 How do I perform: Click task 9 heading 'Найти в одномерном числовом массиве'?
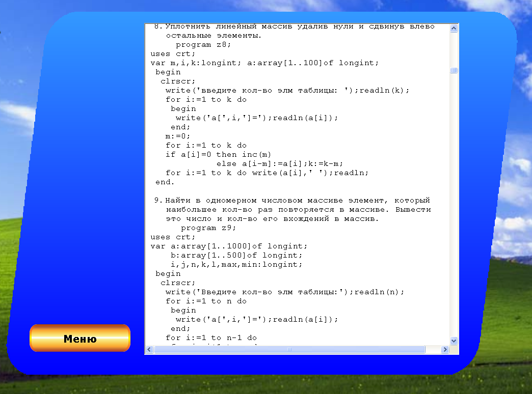coord(254,201)
